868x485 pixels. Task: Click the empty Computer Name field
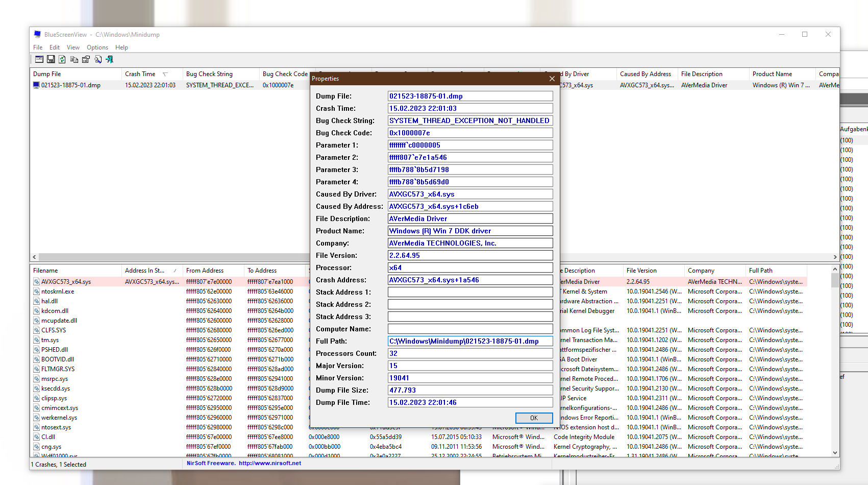pyautogui.click(x=470, y=329)
